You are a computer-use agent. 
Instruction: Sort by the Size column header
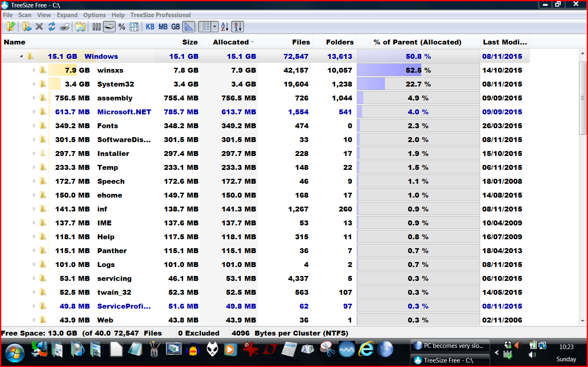(177, 42)
